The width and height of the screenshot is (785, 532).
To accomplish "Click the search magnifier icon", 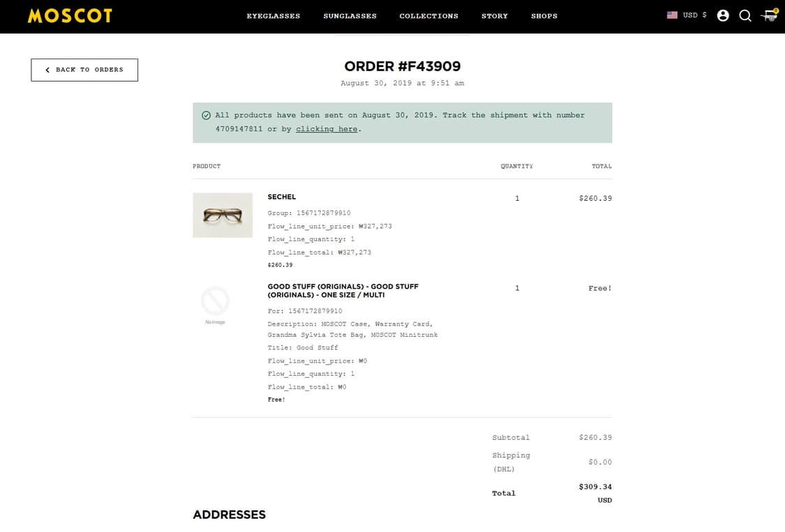I will point(745,15).
